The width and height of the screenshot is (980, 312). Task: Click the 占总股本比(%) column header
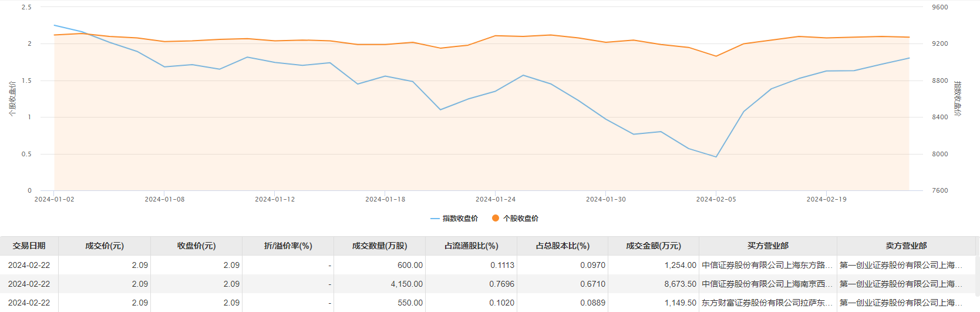[x=563, y=246]
